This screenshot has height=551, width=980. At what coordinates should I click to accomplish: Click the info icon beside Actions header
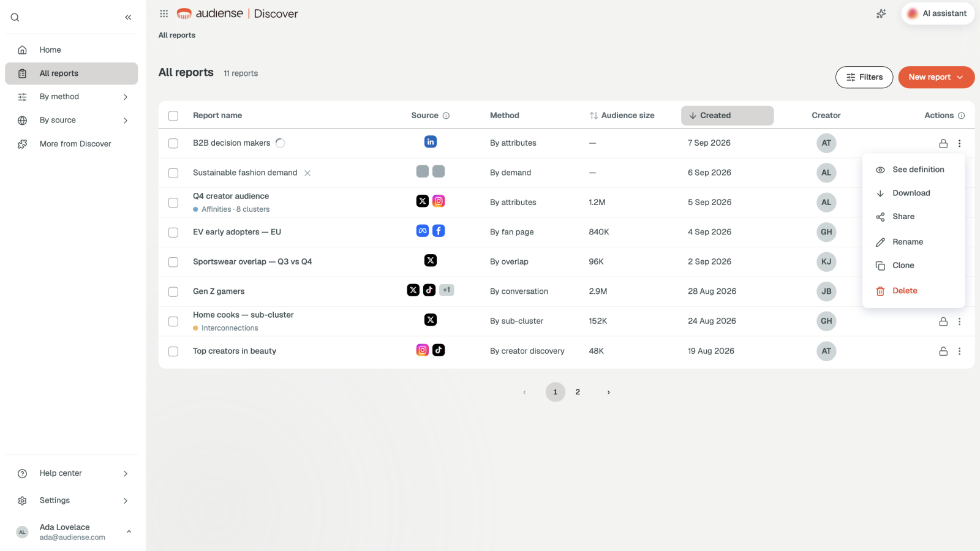(961, 116)
